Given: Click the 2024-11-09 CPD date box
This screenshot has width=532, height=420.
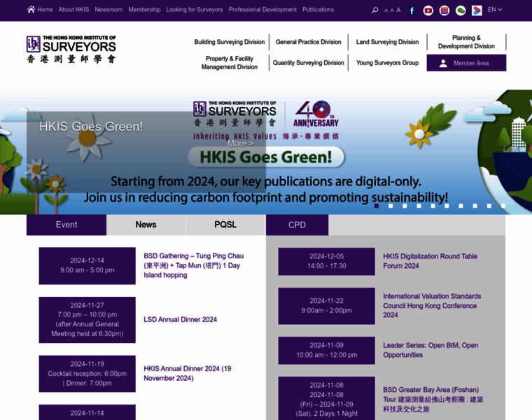Looking at the screenshot, I should [x=326, y=350].
